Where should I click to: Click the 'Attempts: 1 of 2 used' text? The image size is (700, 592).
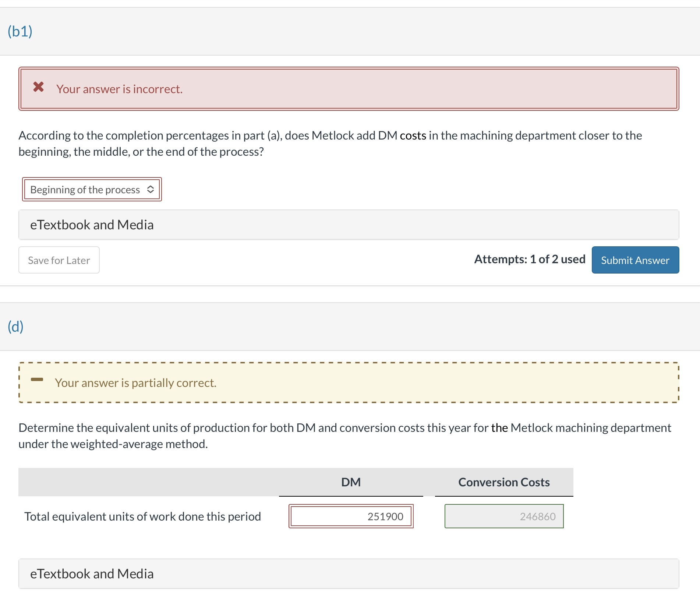tap(530, 259)
